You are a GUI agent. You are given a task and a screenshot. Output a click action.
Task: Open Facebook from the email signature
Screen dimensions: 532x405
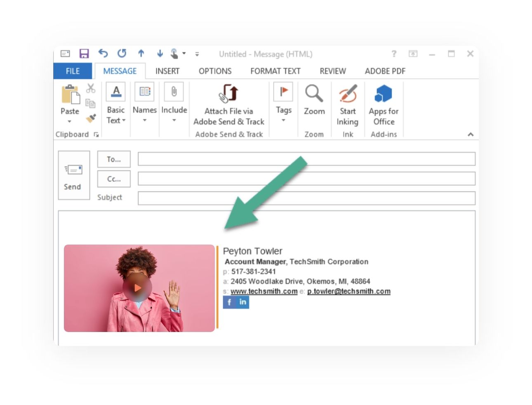[x=229, y=302]
